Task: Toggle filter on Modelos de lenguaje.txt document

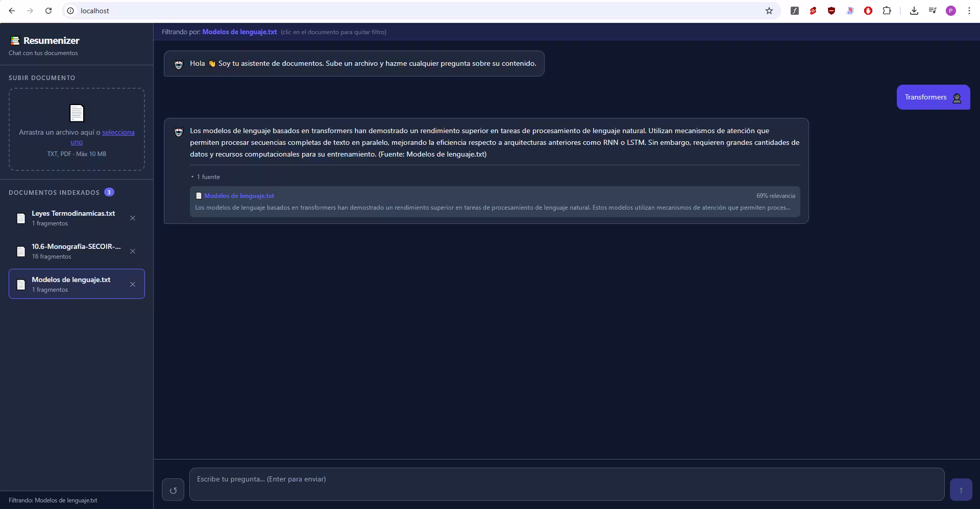Action: [71, 284]
